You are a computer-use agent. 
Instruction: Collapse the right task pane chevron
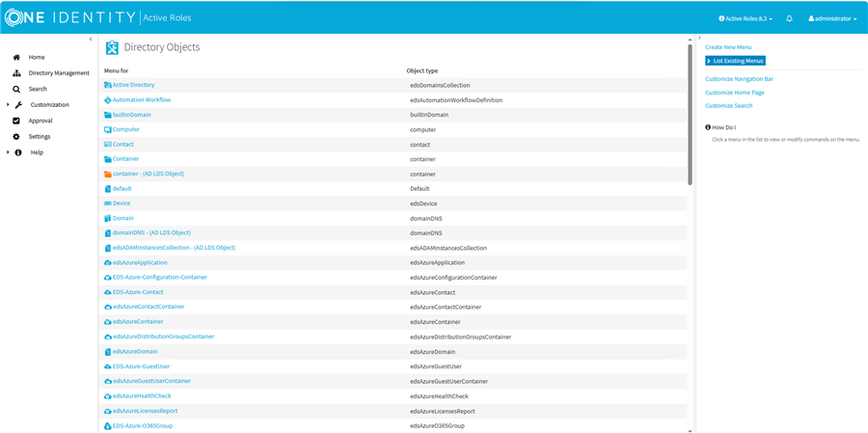[x=700, y=38]
